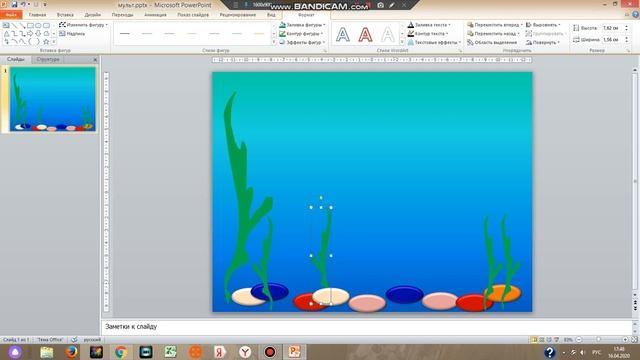Click the PowerPoint Help question icon
This screenshot has width=640, height=360.
click(x=636, y=15)
